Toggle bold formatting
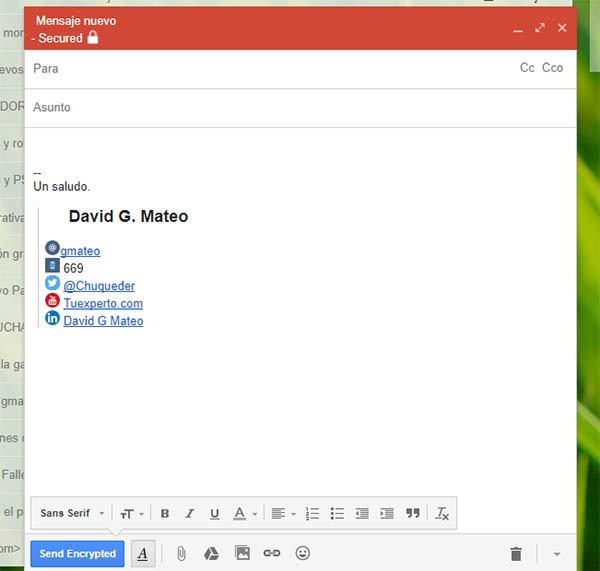The width and height of the screenshot is (600, 571). click(165, 514)
